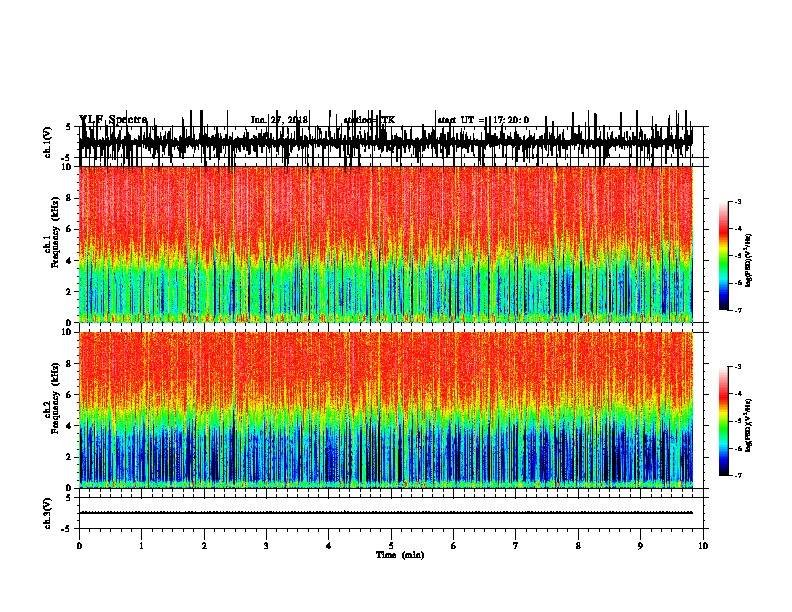This screenshot has width=792, height=612.
Task: Click the '-3' label on ch.2 color bar
Action: (737, 367)
